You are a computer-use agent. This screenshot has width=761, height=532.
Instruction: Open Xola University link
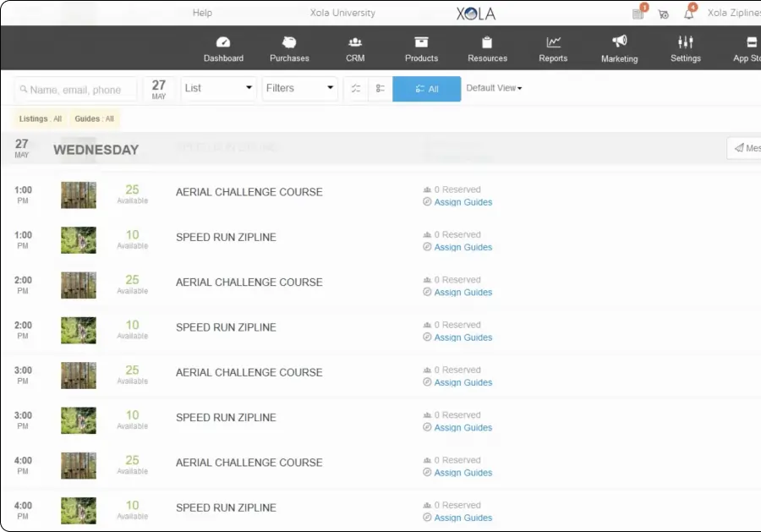click(343, 13)
